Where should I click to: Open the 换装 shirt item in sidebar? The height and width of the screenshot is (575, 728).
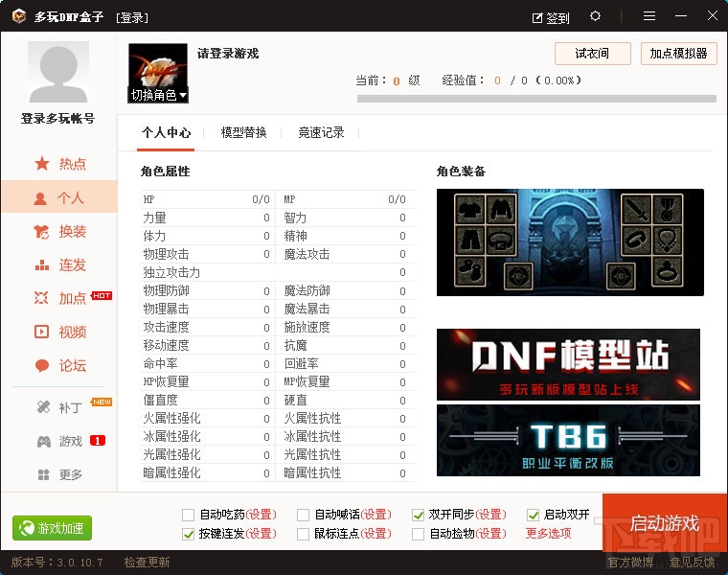[x=60, y=231]
